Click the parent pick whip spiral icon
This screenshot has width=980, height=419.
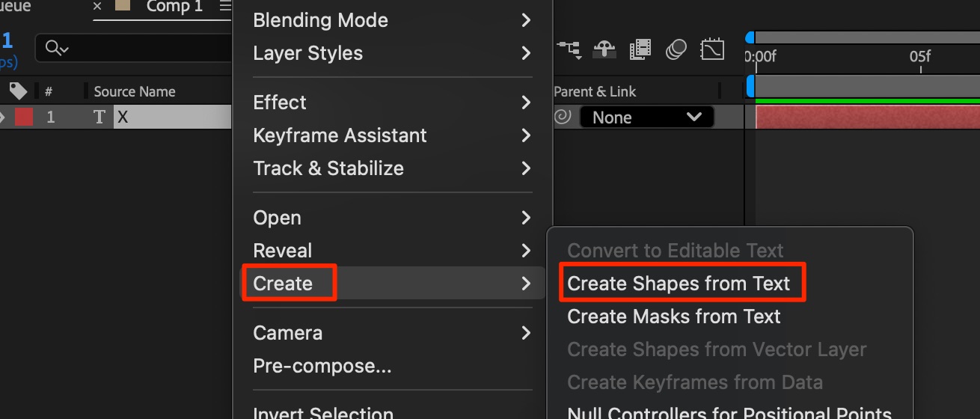click(x=563, y=117)
